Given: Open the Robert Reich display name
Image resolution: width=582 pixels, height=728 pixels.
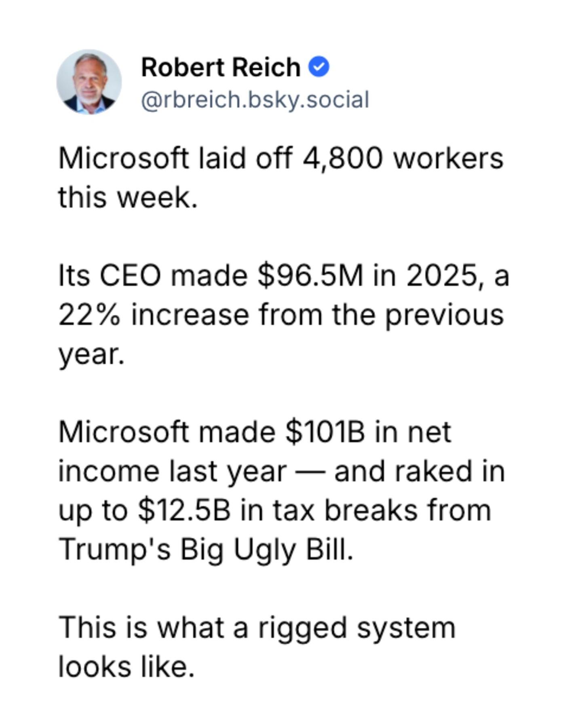Looking at the screenshot, I should 221,67.
